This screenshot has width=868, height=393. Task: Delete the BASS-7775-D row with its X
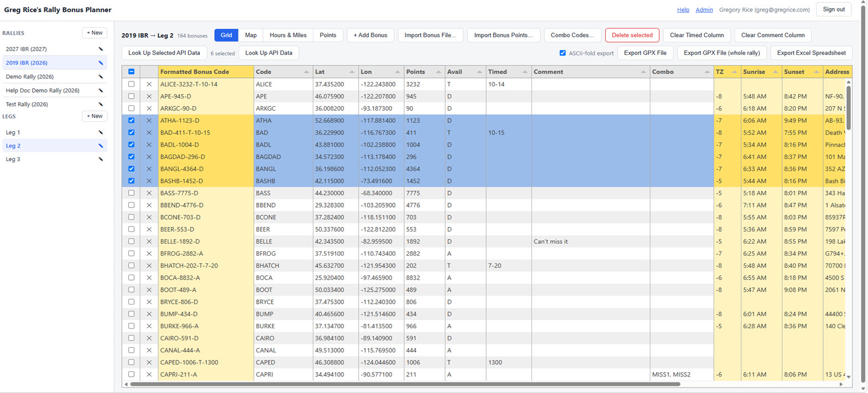click(149, 193)
